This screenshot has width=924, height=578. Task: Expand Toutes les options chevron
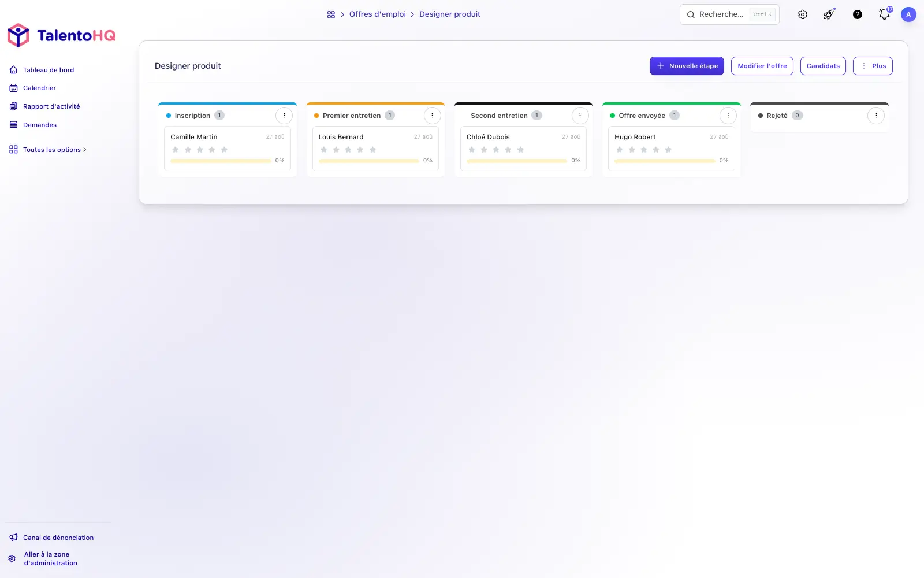click(85, 150)
